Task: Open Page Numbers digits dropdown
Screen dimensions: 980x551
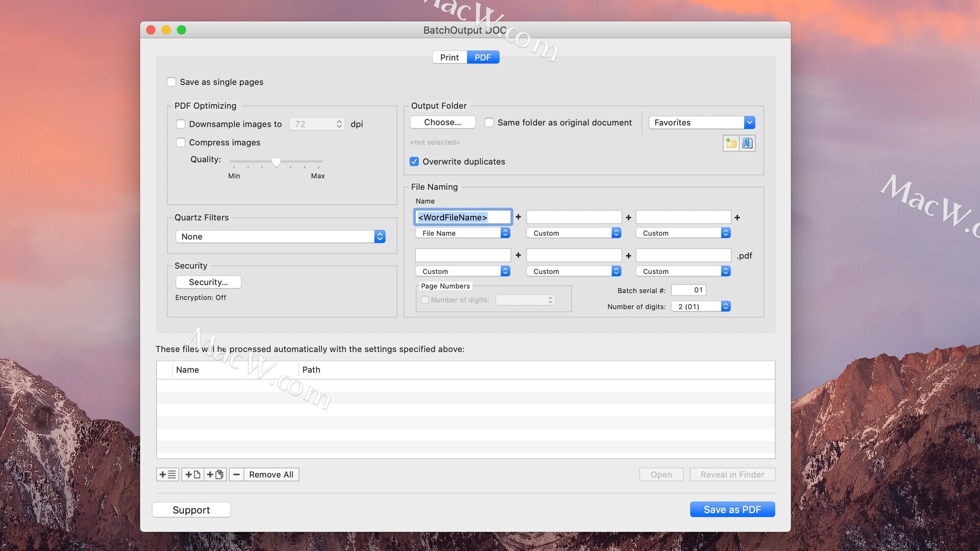Action: (526, 300)
